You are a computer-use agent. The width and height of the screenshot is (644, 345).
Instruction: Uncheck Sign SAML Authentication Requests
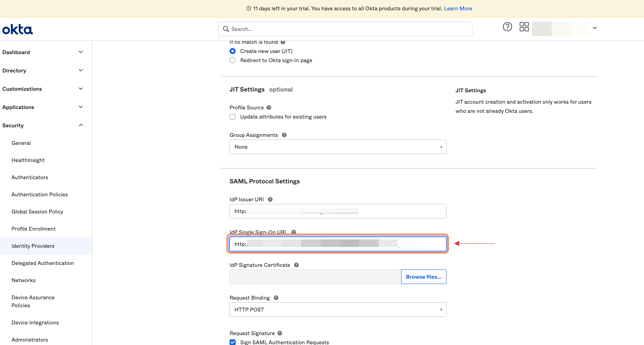[233, 342]
